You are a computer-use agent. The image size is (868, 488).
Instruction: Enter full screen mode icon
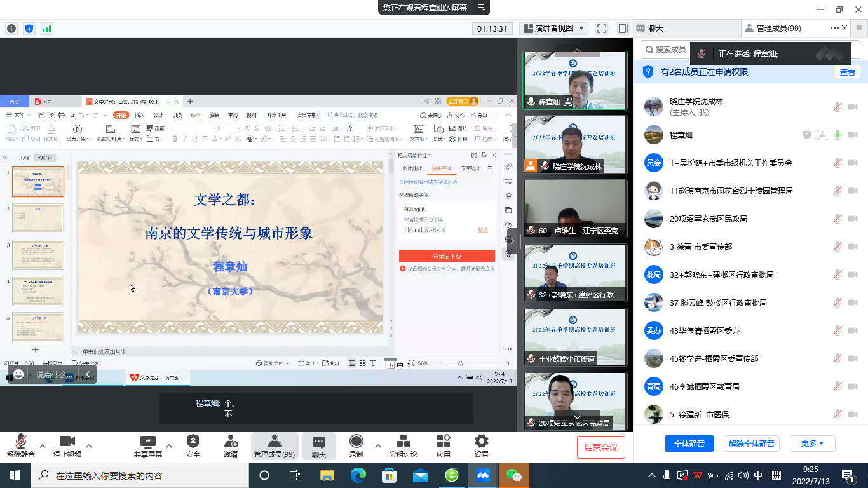(x=602, y=29)
